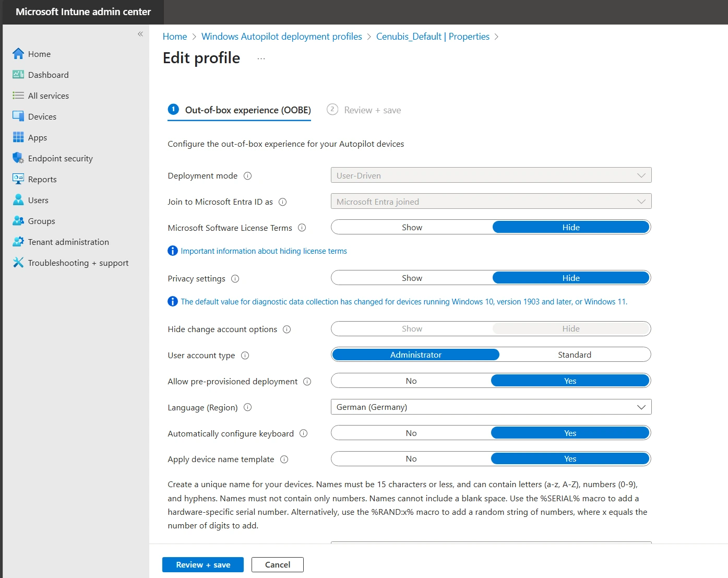Open the Language (Region) German dropdown
728x578 pixels.
point(491,407)
